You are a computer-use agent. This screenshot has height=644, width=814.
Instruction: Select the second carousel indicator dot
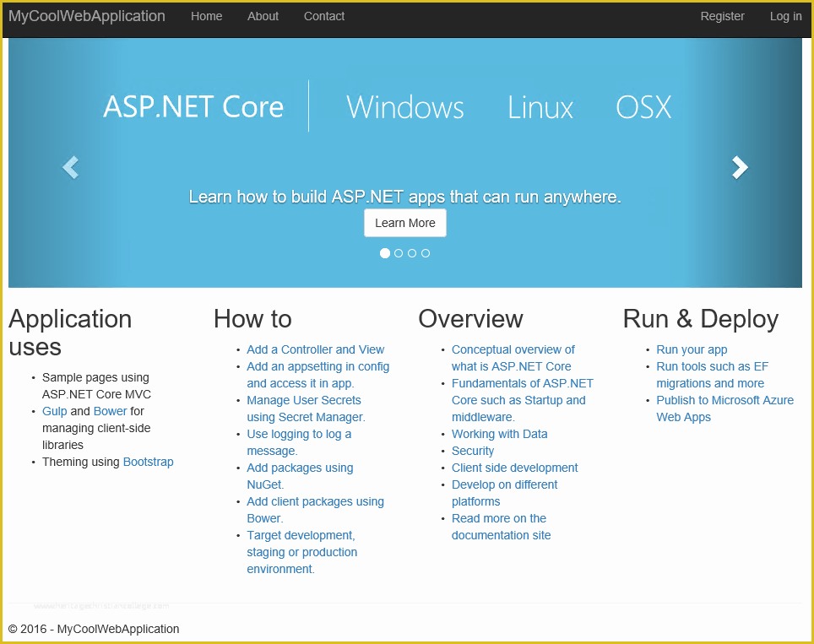(x=399, y=253)
